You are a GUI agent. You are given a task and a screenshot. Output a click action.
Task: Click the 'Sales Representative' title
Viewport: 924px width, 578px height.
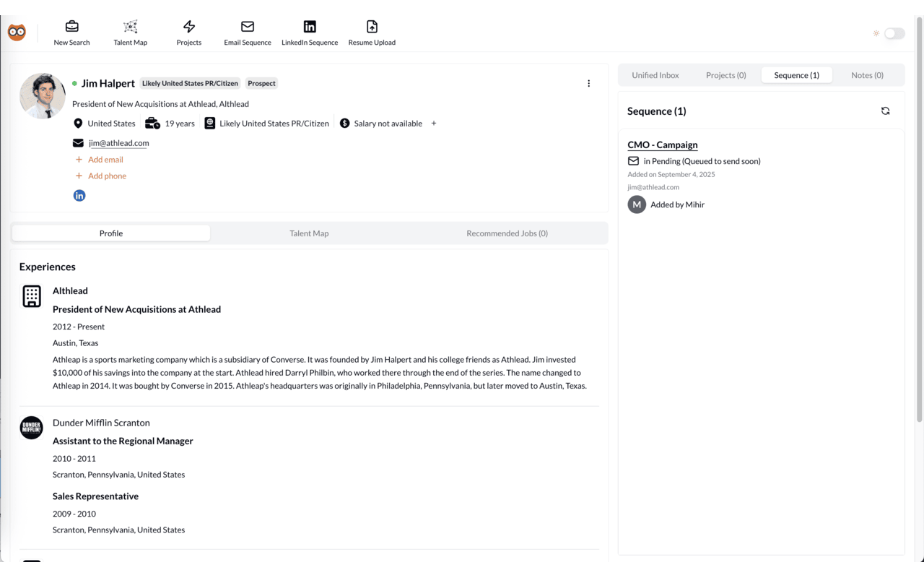95,496
